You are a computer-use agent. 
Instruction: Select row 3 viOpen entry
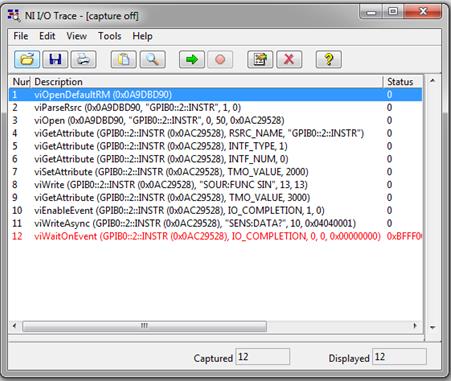tap(216, 120)
